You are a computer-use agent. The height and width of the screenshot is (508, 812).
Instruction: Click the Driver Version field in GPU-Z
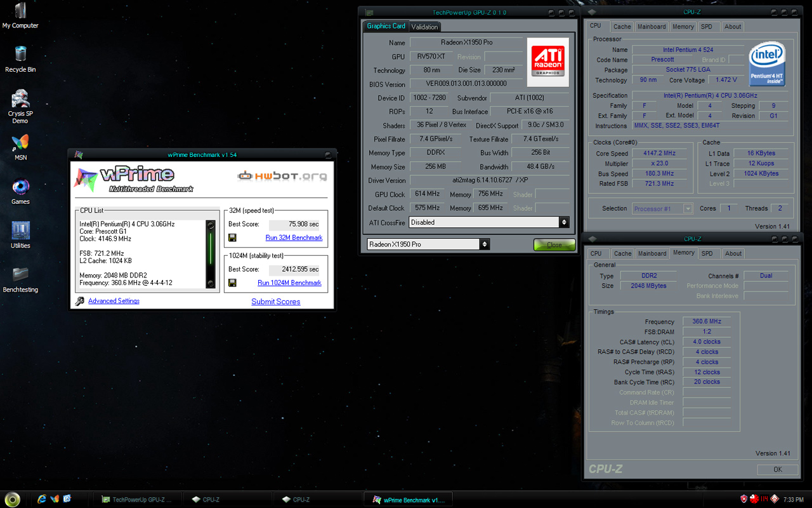tap(489, 180)
